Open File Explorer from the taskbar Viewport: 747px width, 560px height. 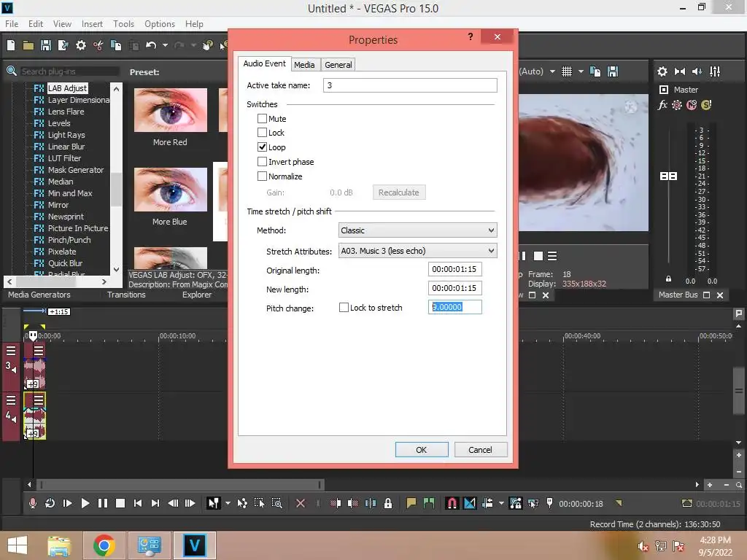58,545
